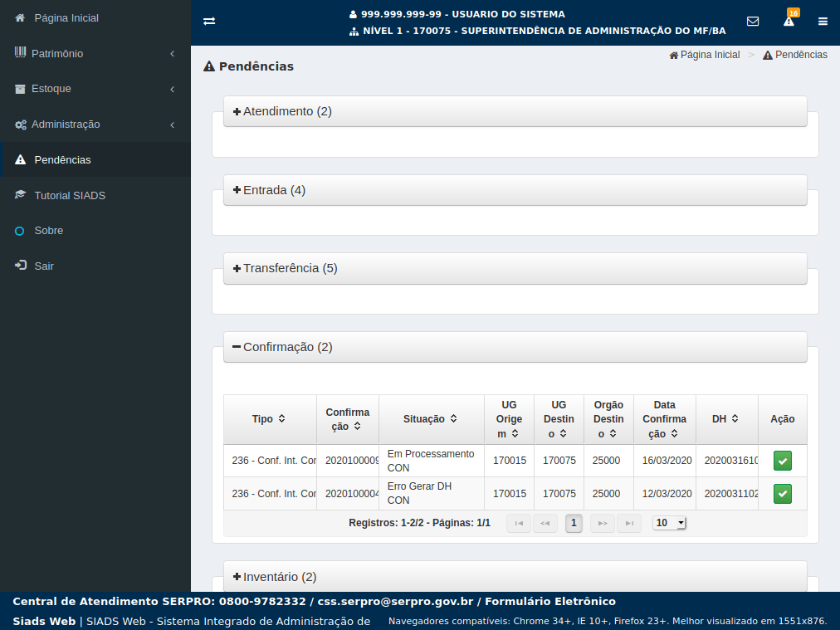This screenshot has width=840, height=630.
Task: Open the Formulário Eletrônico footer link
Action: 550,601
